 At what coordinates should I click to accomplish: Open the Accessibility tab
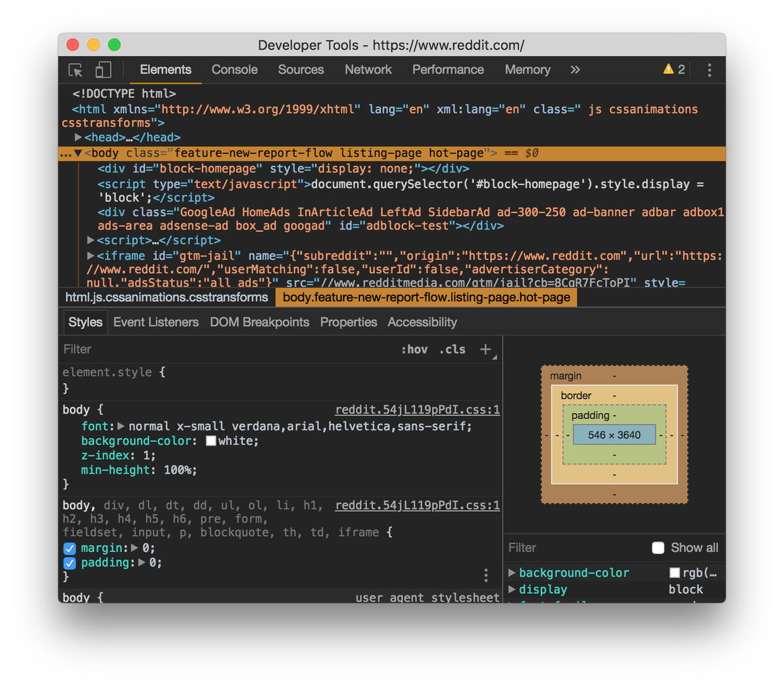pos(422,322)
